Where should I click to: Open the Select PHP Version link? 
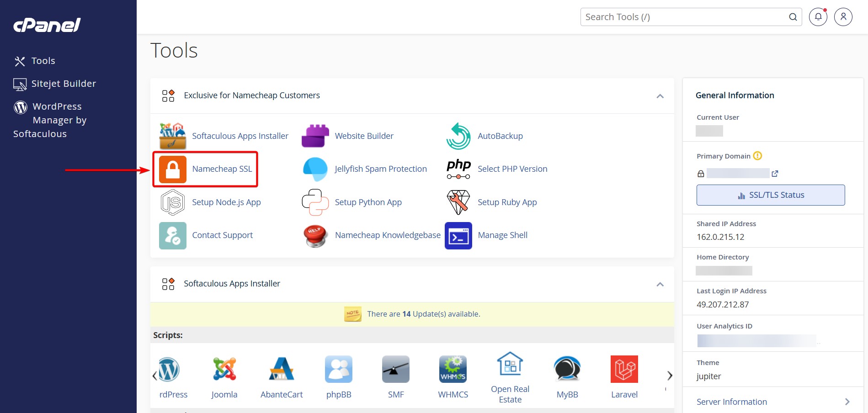[x=512, y=169]
